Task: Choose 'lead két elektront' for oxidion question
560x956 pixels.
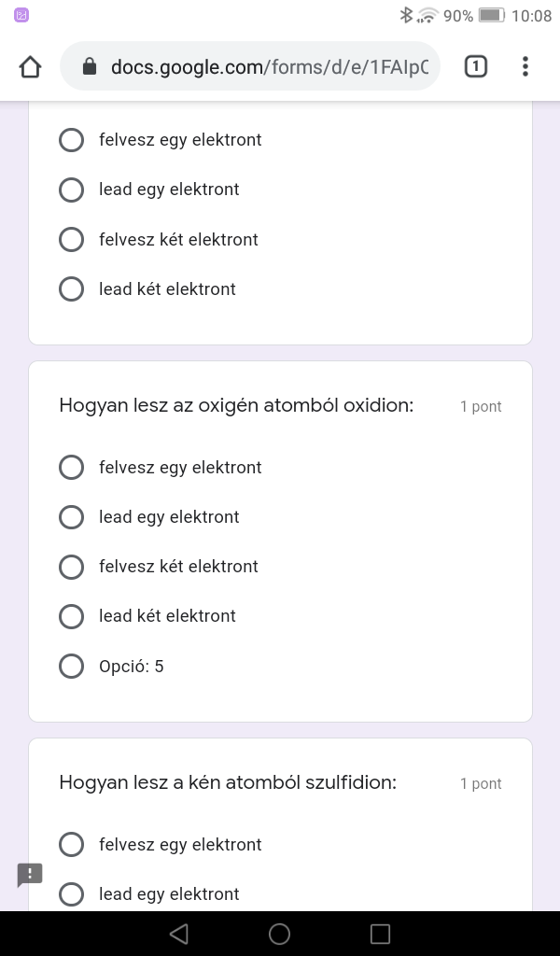Action: pyautogui.click(x=72, y=616)
